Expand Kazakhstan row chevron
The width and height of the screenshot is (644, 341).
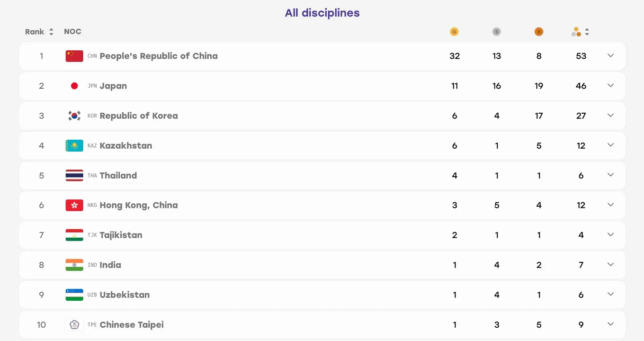[610, 145]
